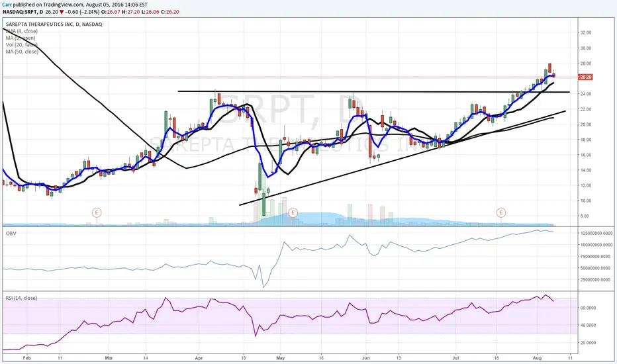Click the SAREPTA THERAPEUTICS INC, D, NASDAQ title

[54, 24]
